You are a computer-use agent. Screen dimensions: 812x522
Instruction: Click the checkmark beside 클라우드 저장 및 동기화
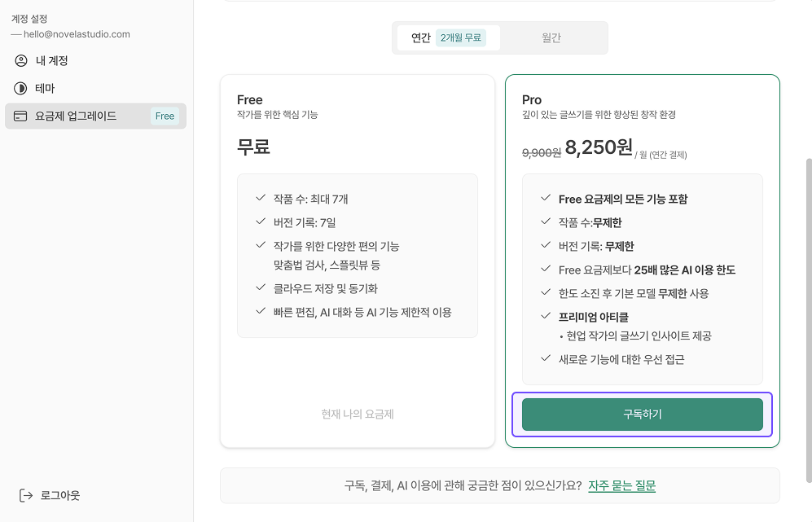click(261, 287)
